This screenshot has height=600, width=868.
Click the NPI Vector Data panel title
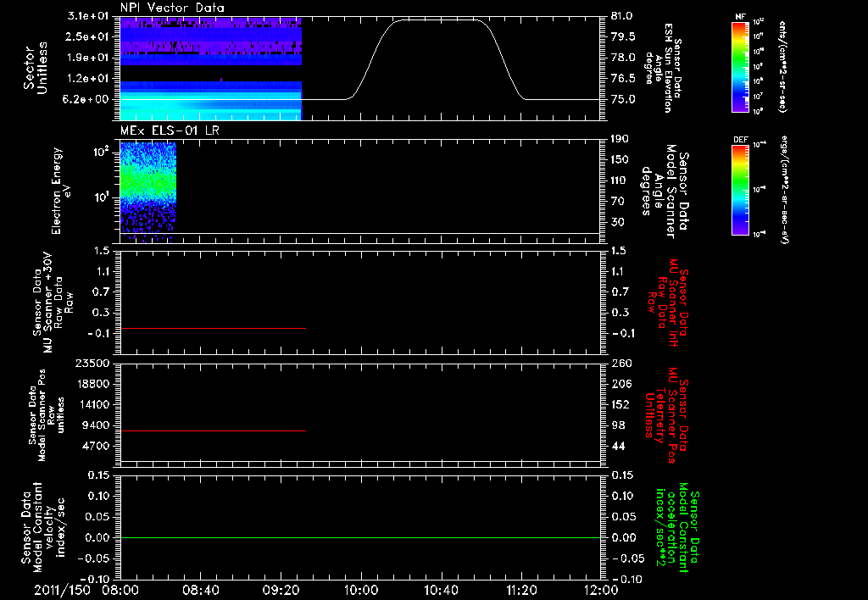(x=172, y=8)
